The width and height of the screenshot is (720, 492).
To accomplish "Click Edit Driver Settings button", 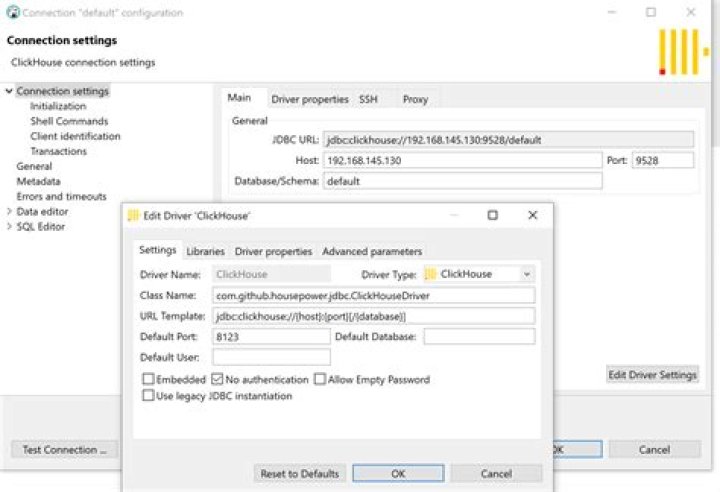I will [x=652, y=375].
